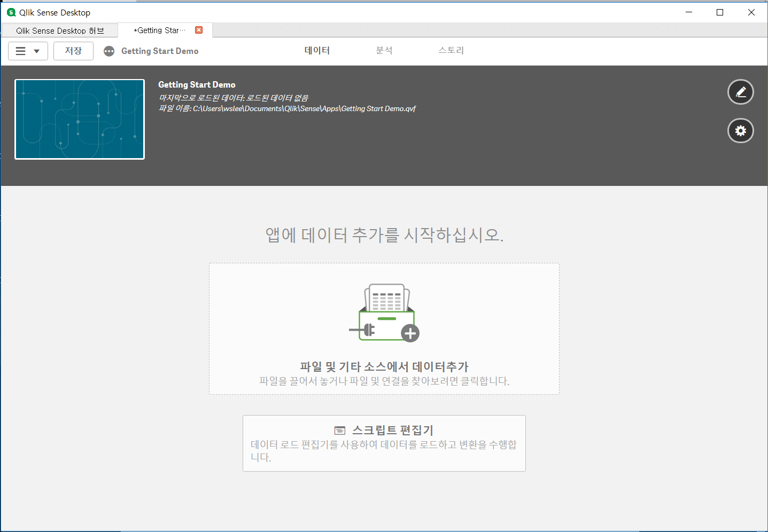Click the Qlik Sense Desktop logo icon
This screenshot has width=768, height=532.
click(11, 12)
